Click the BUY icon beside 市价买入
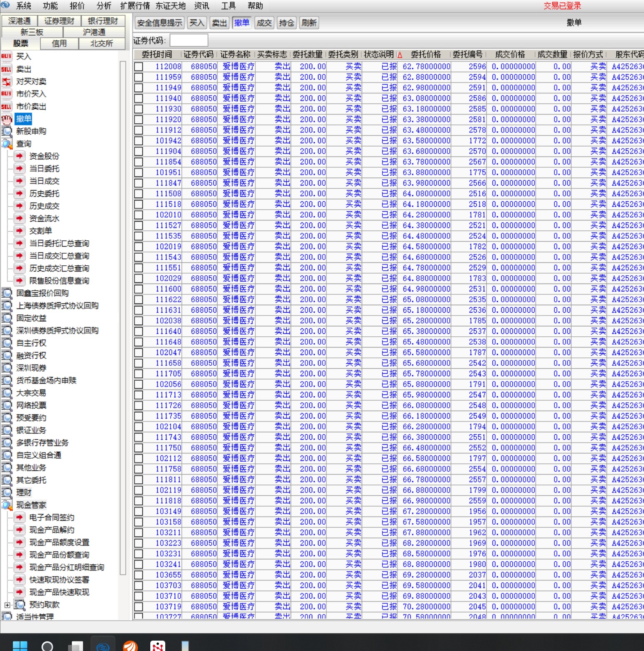 click(6, 94)
